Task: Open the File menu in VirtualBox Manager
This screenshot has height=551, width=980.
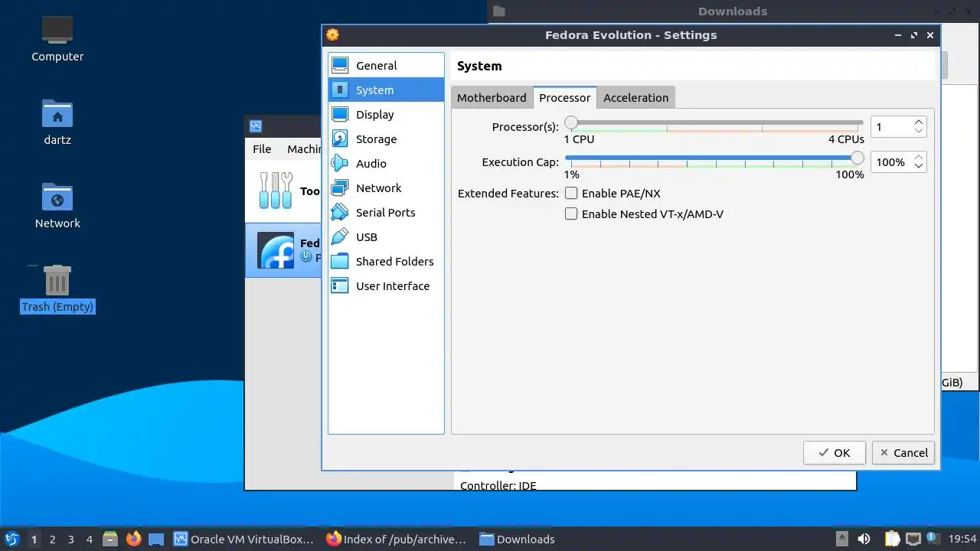Action: tap(262, 149)
